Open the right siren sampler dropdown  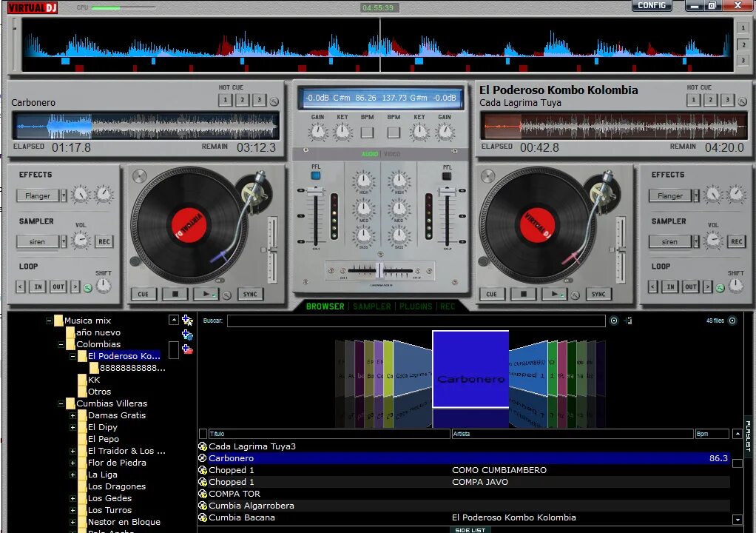tap(696, 241)
